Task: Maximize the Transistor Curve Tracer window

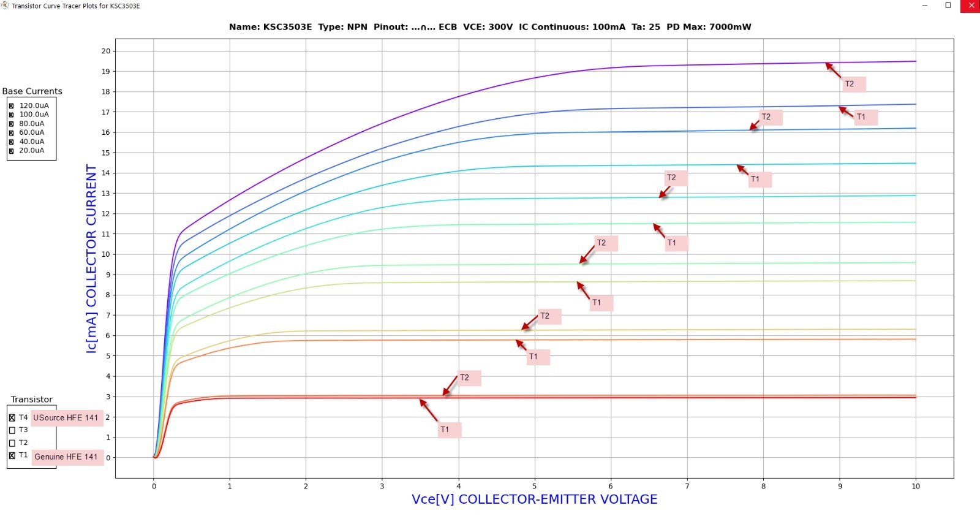Action: click(x=948, y=6)
